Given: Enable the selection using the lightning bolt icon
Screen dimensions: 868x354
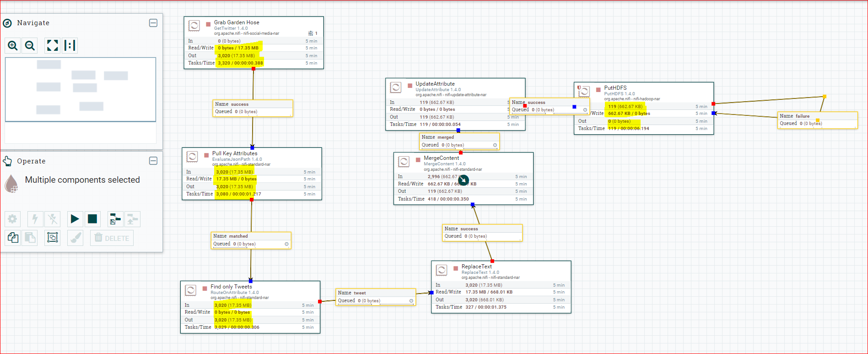Looking at the screenshot, I should pyautogui.click(x=35, y=219).
